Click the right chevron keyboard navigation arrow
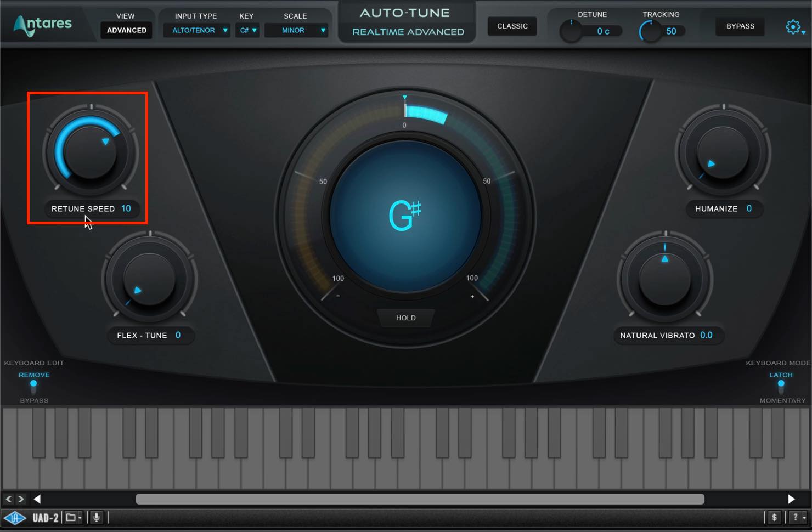This screenshot has height=532, width=812. [21, 499]
